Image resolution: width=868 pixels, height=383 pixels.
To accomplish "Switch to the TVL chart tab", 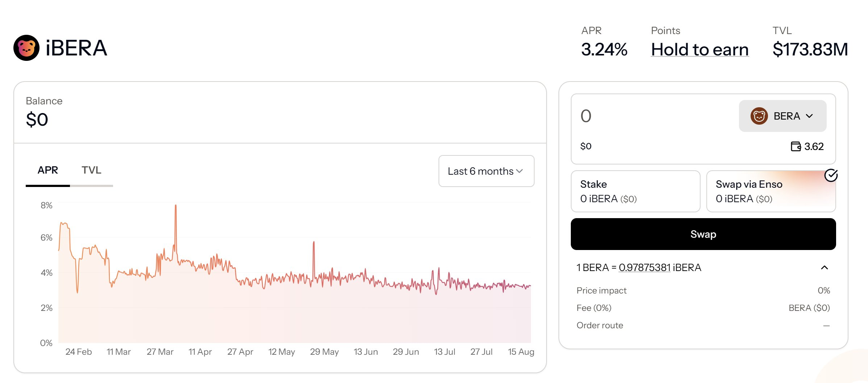I will 91,170.
